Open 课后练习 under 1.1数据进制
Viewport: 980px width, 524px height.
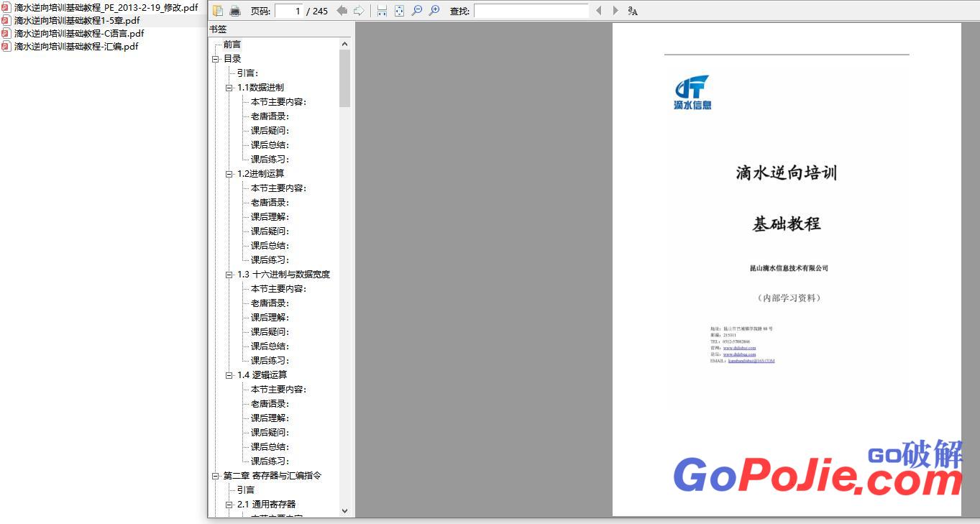(270, 160)
